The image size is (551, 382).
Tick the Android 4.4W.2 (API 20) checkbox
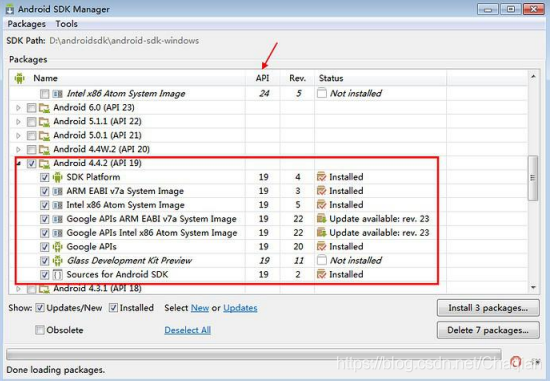pos(31,150)
